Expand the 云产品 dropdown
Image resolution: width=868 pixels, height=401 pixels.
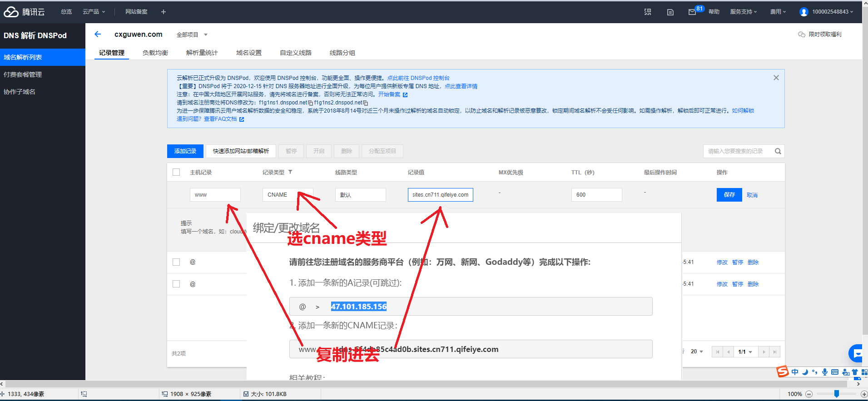pos(94,12)
